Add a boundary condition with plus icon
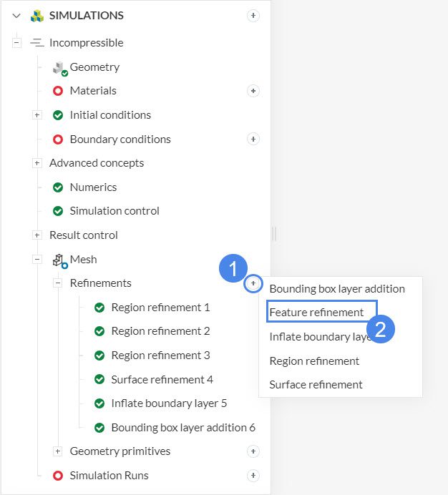This screenshot has width=448, height=495. [253, 139]
